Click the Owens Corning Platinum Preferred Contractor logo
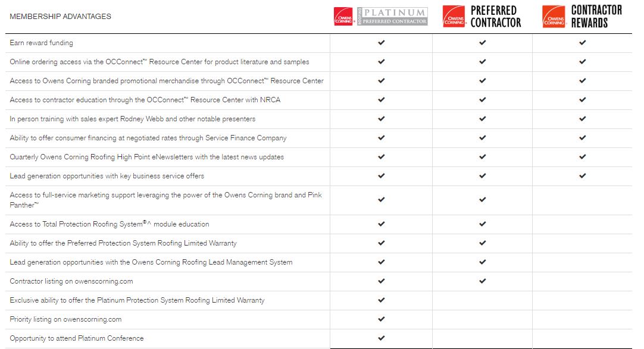This screenshot has width=644, height=349. [381, 16]
